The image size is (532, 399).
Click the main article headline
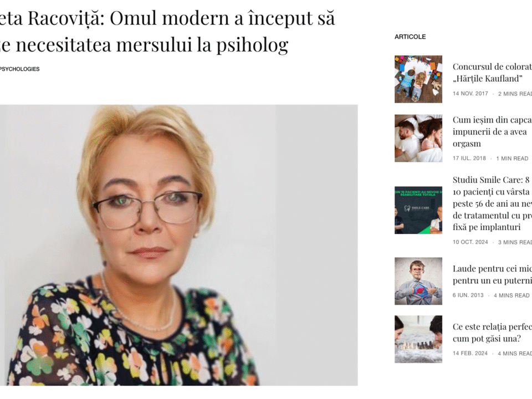(x=167, y=31)
